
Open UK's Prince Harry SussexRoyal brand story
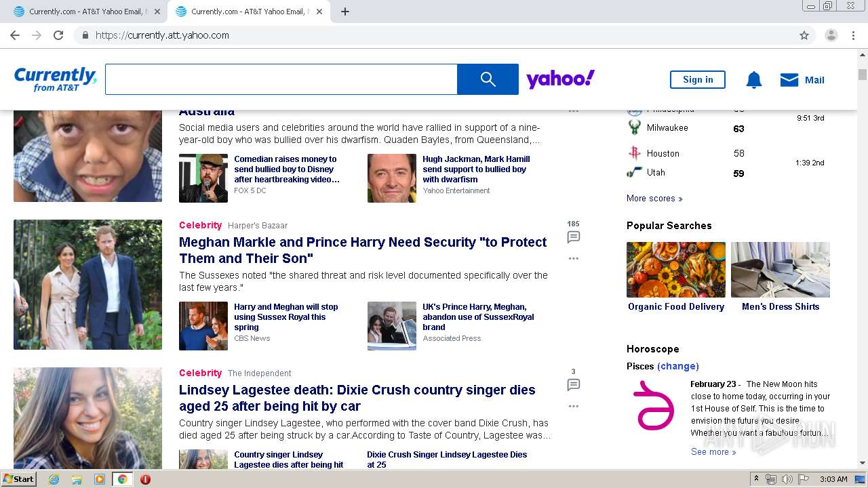coord(478,317)
